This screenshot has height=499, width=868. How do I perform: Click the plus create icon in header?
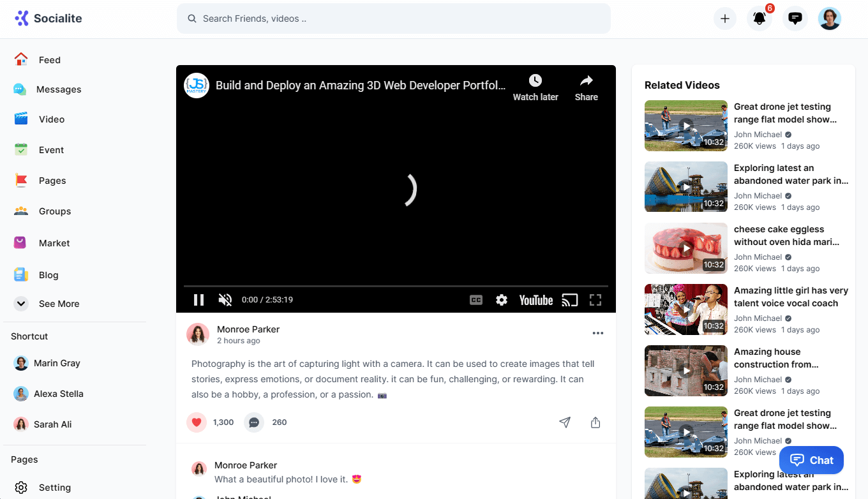[724, 19]
